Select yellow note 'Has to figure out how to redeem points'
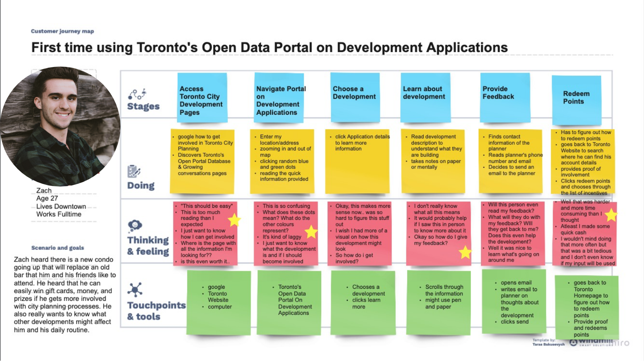Image resolution: width=644 pixels, height=361 pixels. [583, 162]
